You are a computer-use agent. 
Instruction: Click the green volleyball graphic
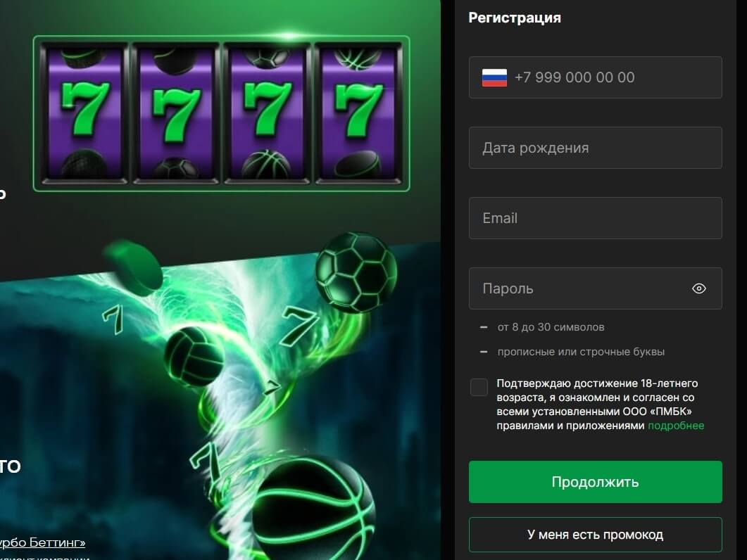click(x=194, y=356)
